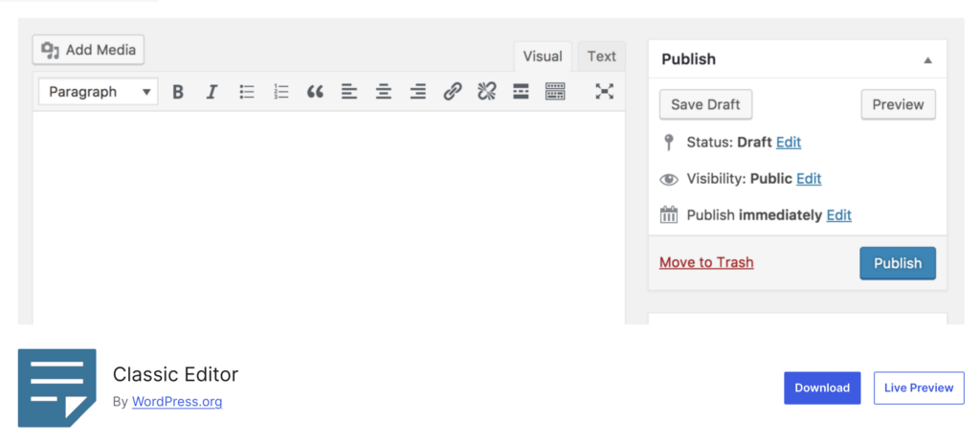Collapse the Publish panel with the arrow
The image size is (980, 444).
926,59
